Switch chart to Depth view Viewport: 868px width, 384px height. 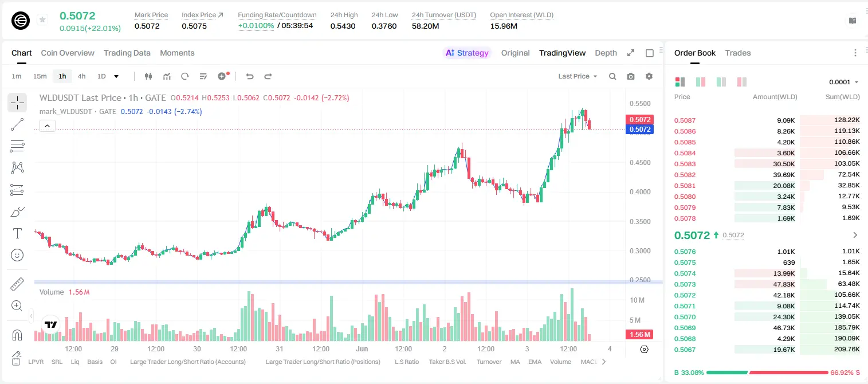pos(606,53)
